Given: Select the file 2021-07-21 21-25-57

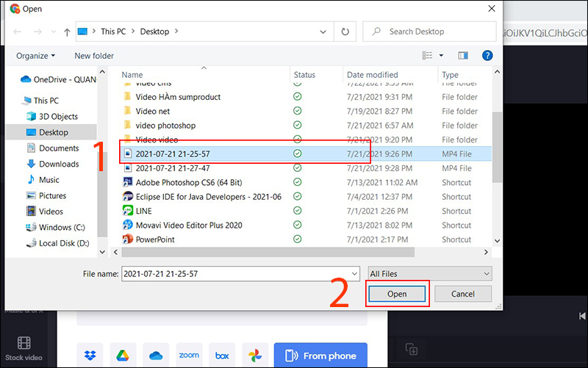Looking at the screenshot, I should [306, 154].
